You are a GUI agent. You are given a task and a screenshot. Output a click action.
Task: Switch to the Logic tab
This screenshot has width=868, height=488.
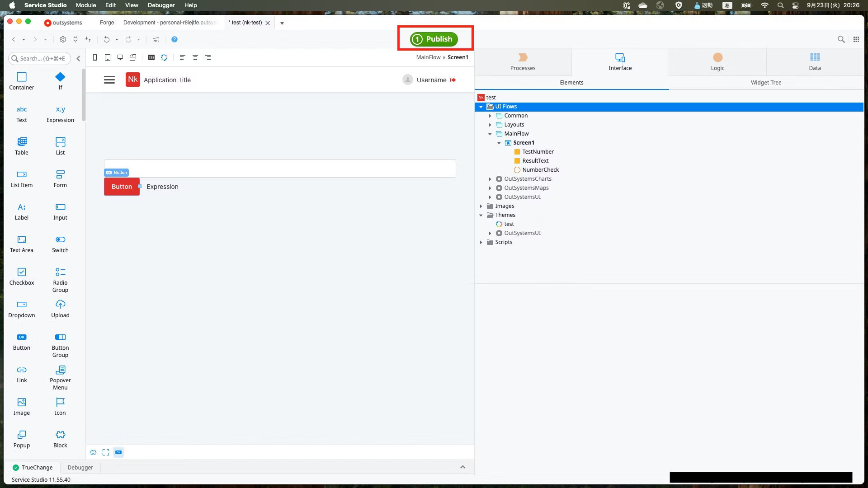pyautogui.click(x=717, y=62)
